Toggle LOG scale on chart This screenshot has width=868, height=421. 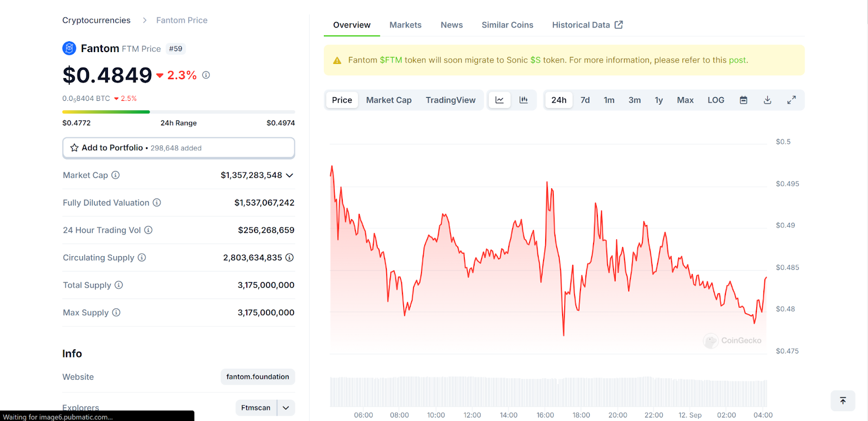click(716, 100)
